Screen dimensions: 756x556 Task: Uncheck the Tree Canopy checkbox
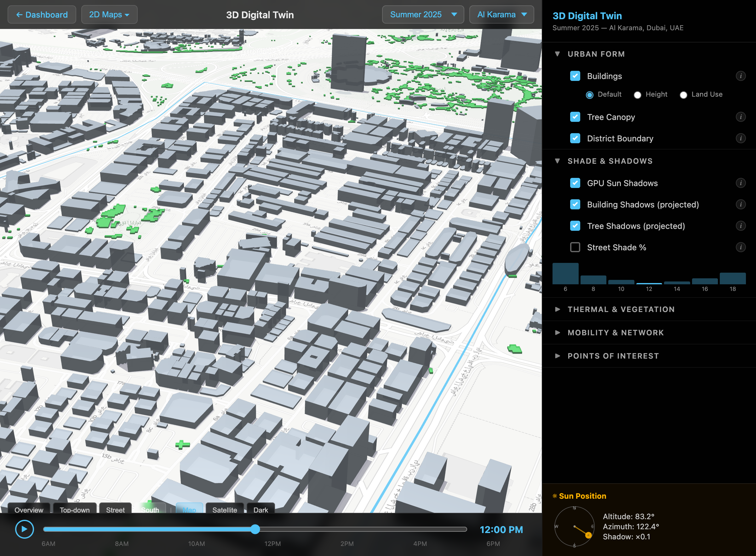575,117
